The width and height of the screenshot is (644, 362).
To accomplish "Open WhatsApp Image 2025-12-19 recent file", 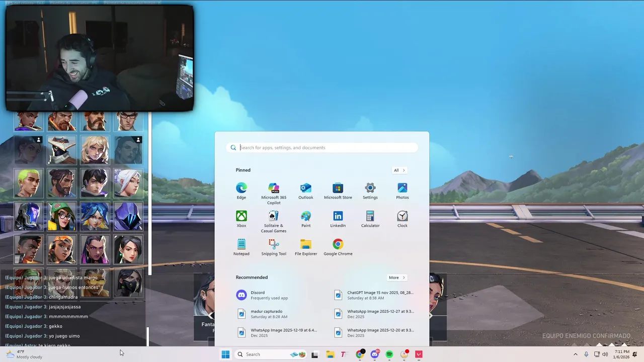I will [x=278, y=333].
